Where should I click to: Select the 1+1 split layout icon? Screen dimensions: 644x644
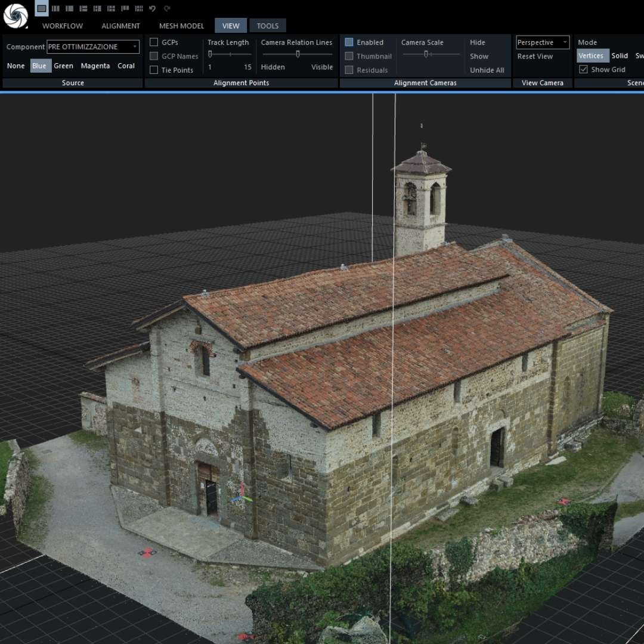(55, 8)
